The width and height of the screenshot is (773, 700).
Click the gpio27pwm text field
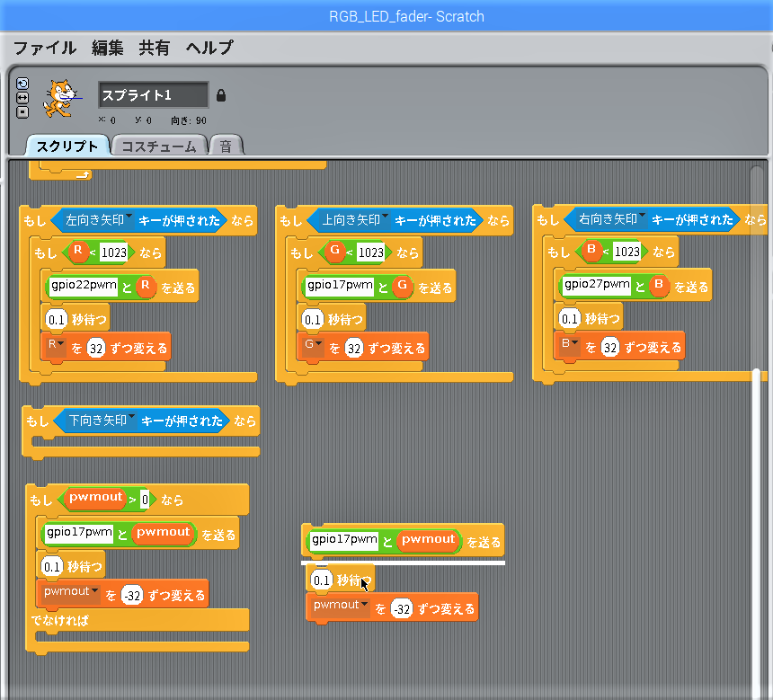tap(597, 286)
